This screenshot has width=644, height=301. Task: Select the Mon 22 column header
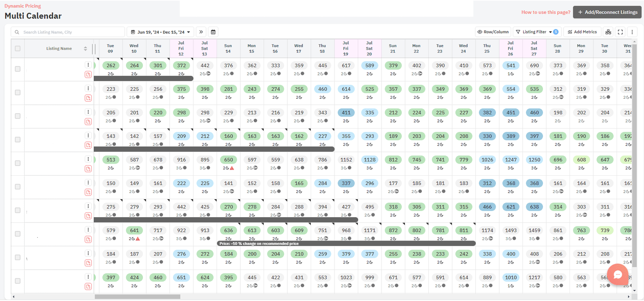pyautogui.click(x=417, y=48)
